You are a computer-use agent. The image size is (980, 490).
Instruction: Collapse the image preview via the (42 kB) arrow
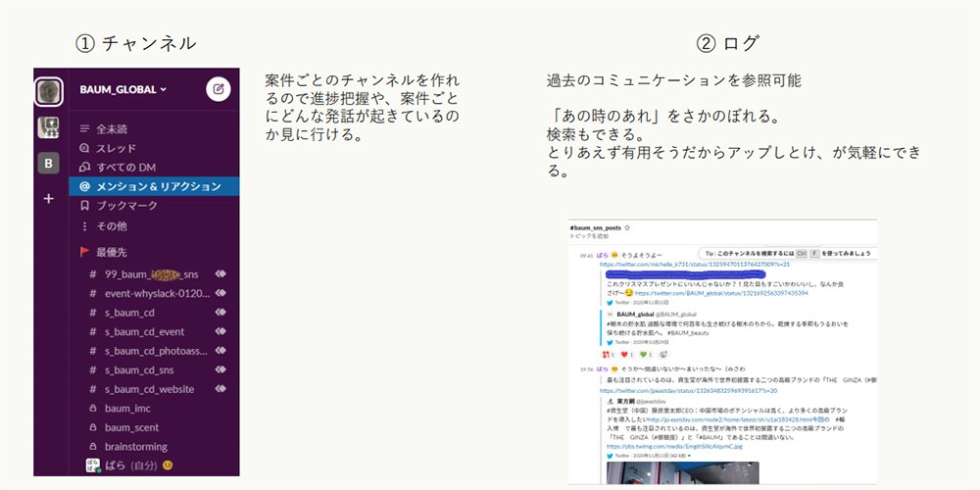click(690, 456)
